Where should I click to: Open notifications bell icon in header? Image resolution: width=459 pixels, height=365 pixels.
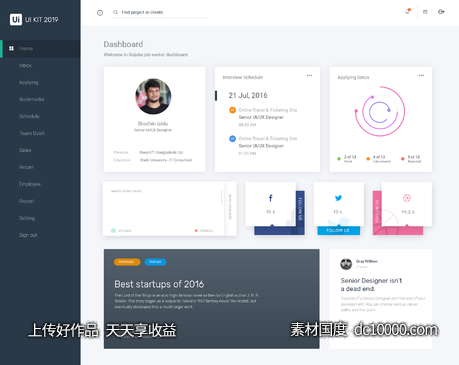[408, 12]
